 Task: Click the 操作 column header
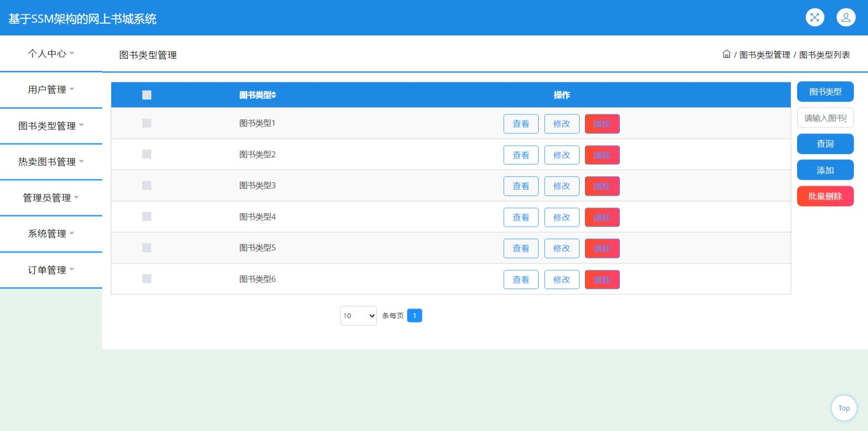562,95
